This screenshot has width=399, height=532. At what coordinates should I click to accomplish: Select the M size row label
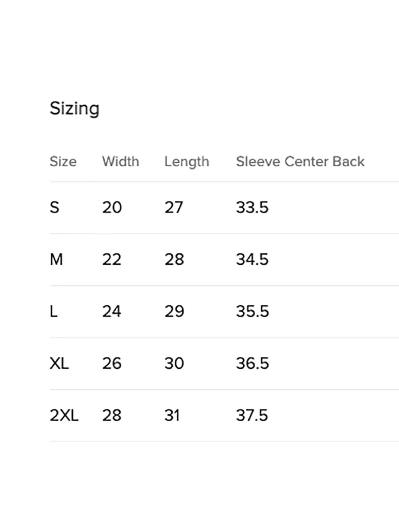(56, 259)
